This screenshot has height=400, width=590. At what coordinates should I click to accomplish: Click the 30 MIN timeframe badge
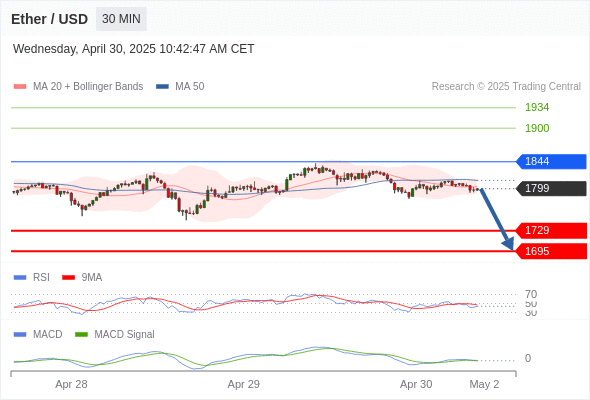(121, 19)
